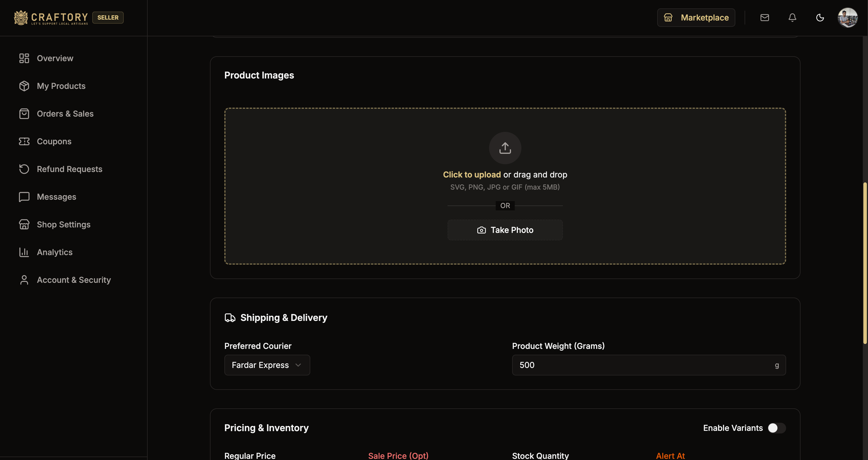Click the upload arrow icon circle

tap(505, 148)
